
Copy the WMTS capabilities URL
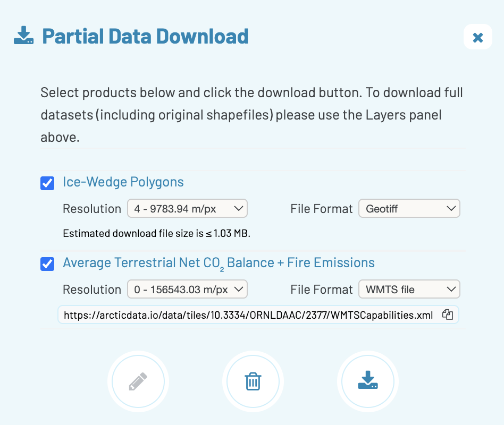[447, 315]
